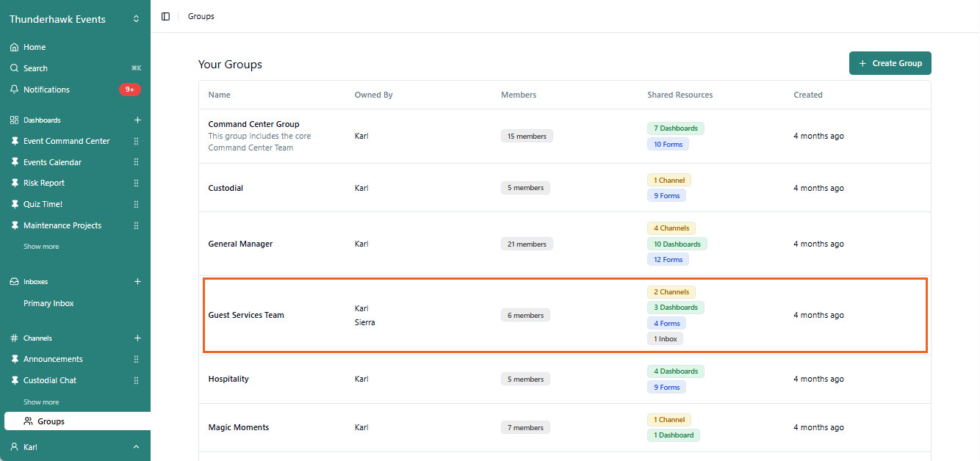The width and height of the screenshot is (980, 461).
Task: Click the 10 Forms resource tag
Action: pos(668,145)
